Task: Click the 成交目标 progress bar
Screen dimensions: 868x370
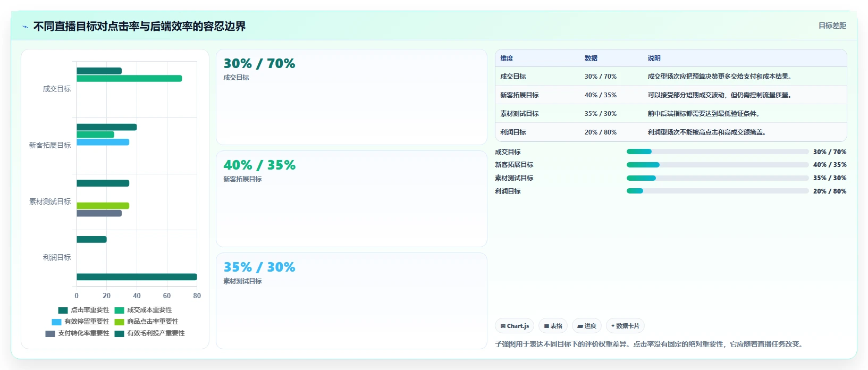Action: [x=718, y=152]
